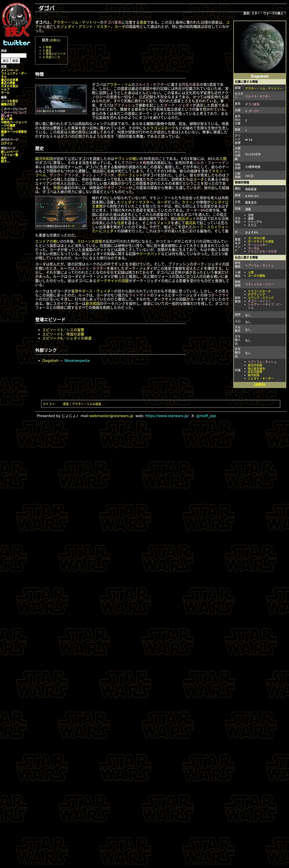Open the クローン大戦 link
This screenshot has width=289, height=868.
tap(136, 162)
